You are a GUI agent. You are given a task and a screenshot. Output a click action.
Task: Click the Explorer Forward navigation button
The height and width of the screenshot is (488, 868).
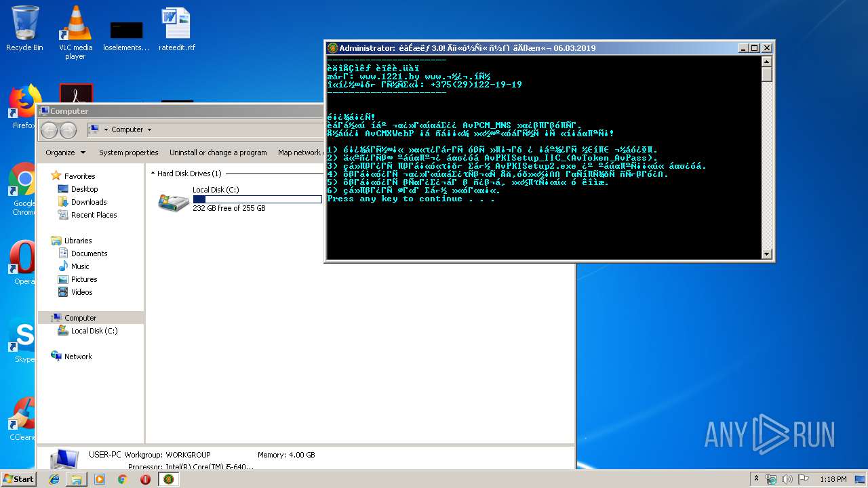pos(68,129)
